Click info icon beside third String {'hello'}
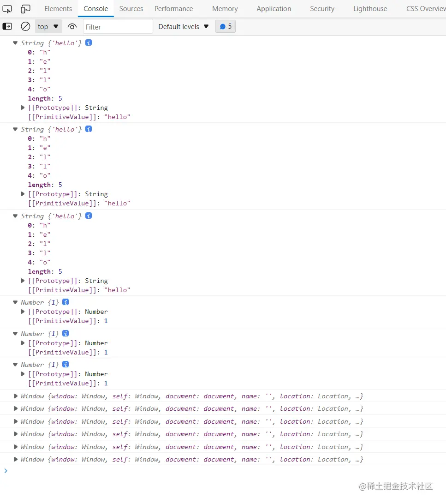Screen dimensions: 446x504 89,216
